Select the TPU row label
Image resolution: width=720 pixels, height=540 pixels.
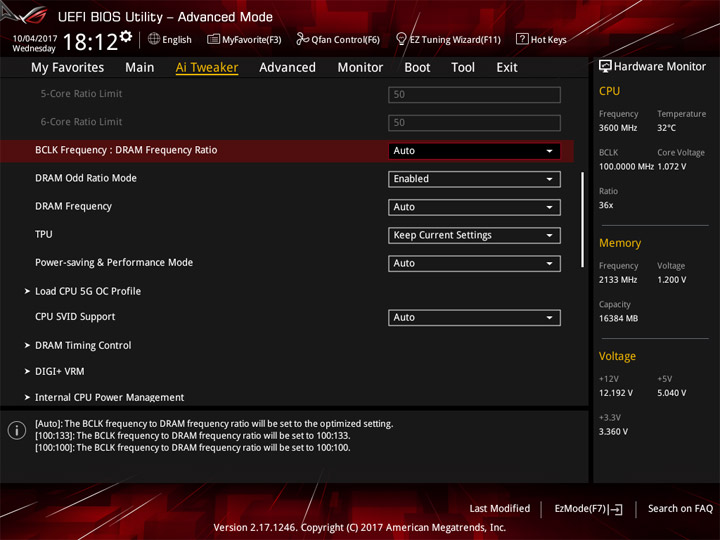[44, 234]
